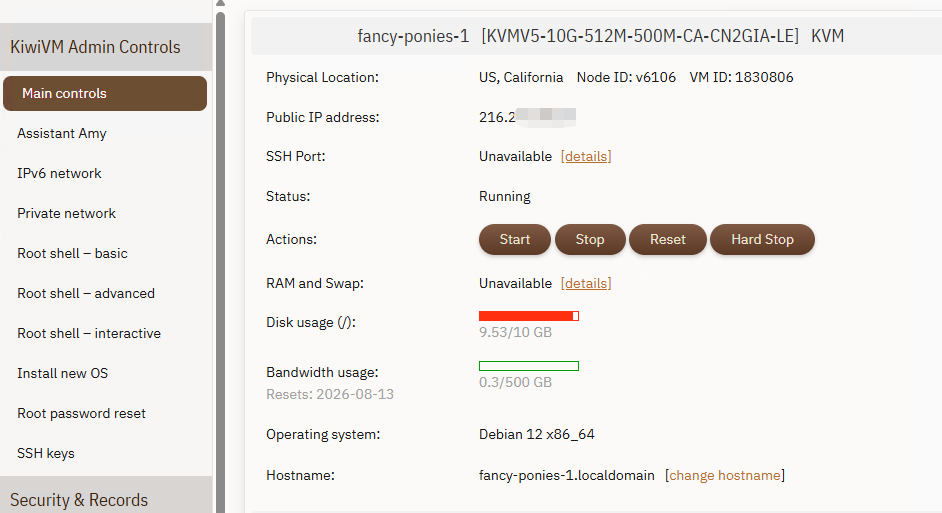Open Assistant Amy in sidebar
942x513 pixels.
coord(61,133)
